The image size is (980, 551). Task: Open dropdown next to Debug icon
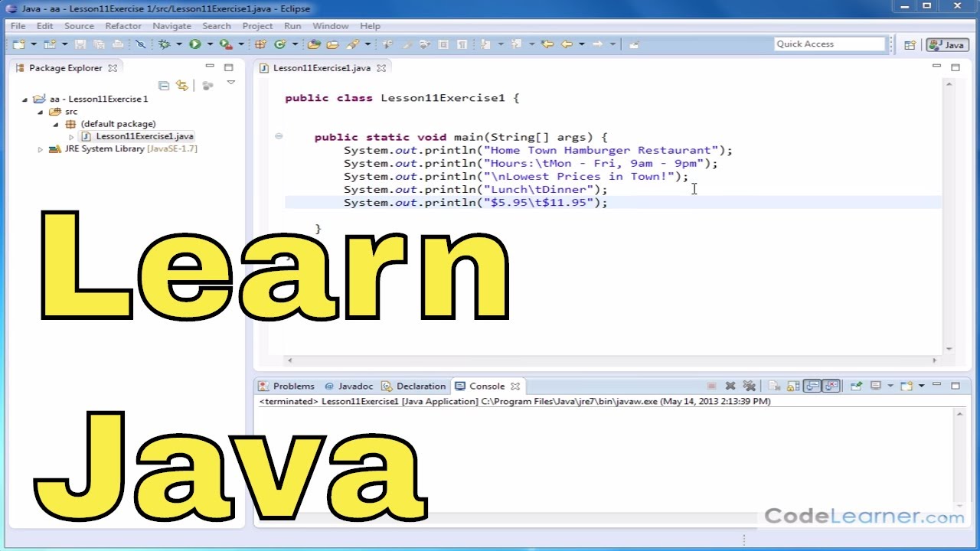click(179, 44)
